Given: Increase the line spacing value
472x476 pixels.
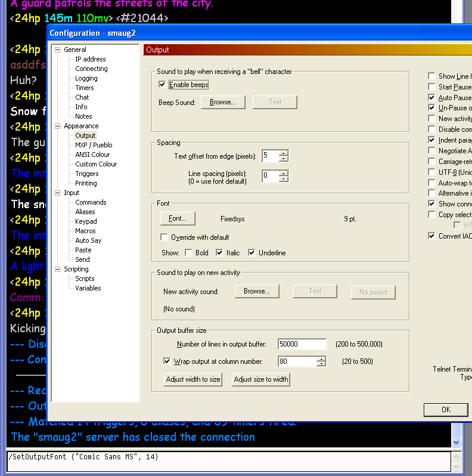Looking at the screenshot, I should point(284,174).
